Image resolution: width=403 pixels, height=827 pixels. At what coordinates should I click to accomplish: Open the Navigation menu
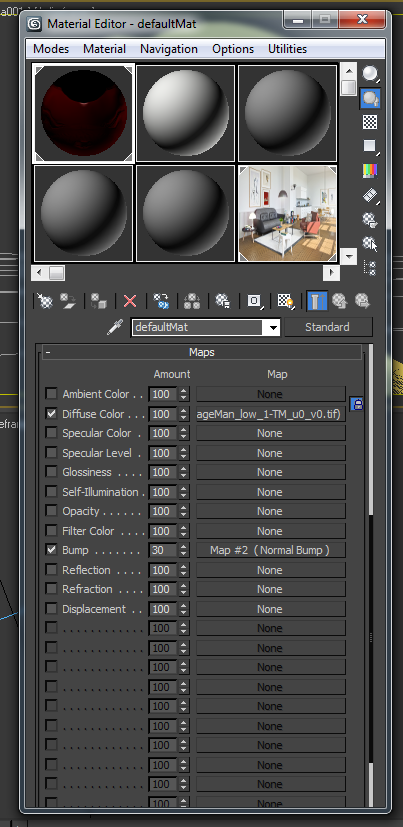click(169, 49)
